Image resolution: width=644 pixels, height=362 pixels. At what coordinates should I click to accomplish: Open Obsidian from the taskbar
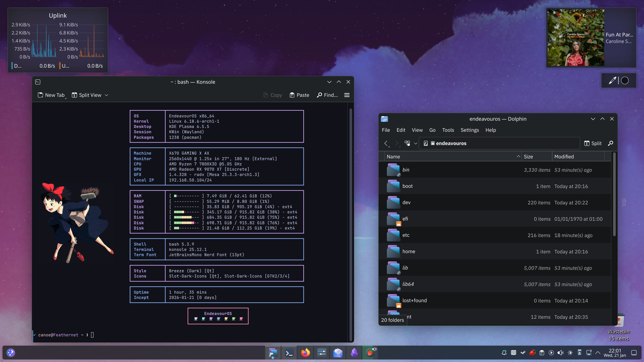click(354, 353)
